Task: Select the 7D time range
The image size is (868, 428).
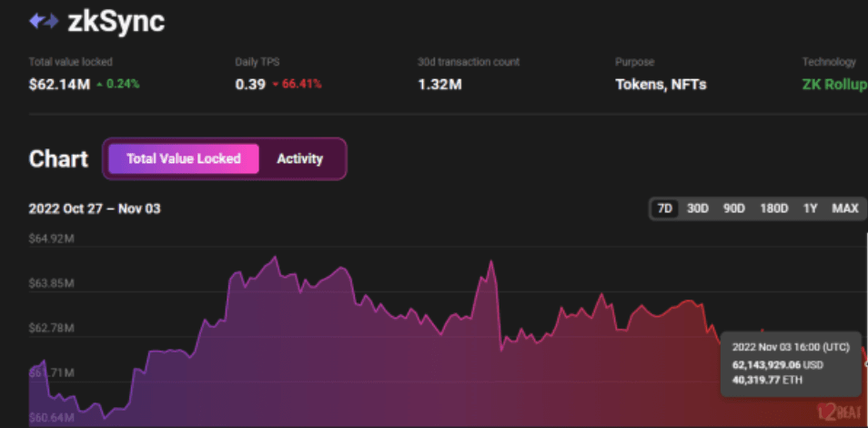Action: [x=664, y=209]
